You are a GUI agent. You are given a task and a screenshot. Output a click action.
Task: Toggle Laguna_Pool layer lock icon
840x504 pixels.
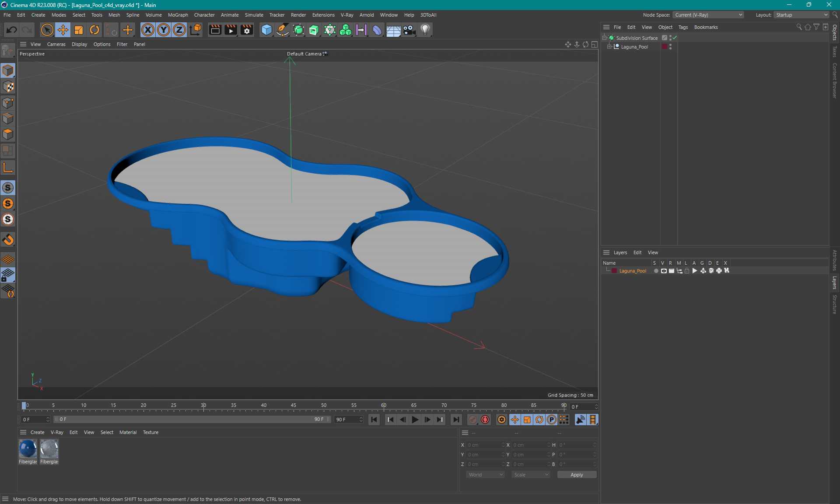[687, 271]
